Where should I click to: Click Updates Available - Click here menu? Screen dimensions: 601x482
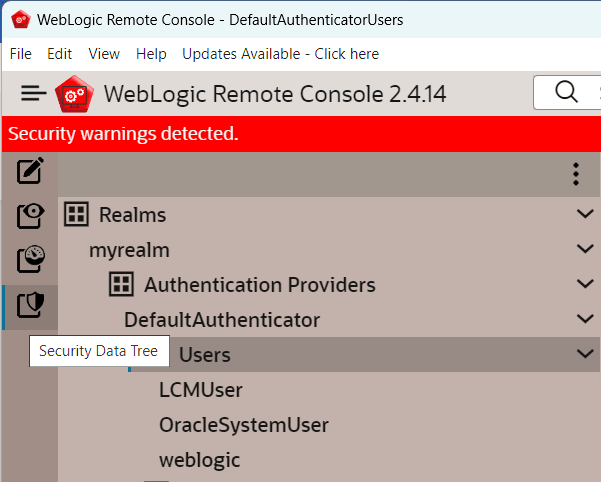point(281,54)
